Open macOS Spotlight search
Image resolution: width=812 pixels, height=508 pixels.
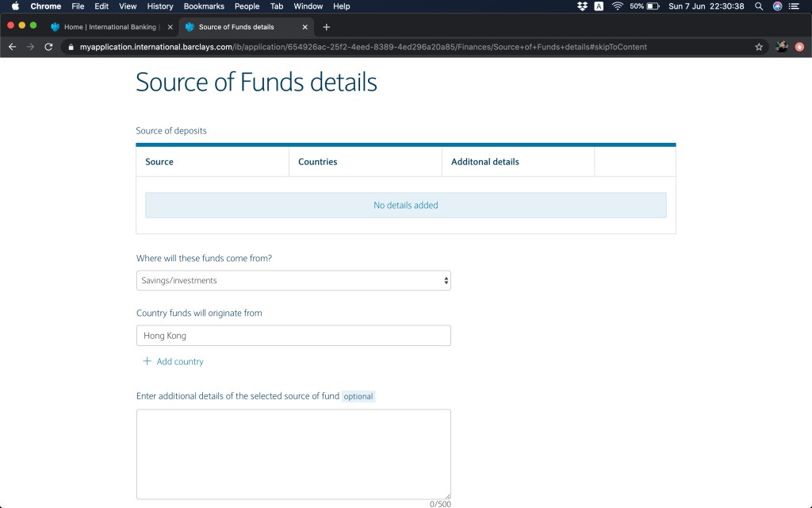pyautogui.click(x=759, y=6)
